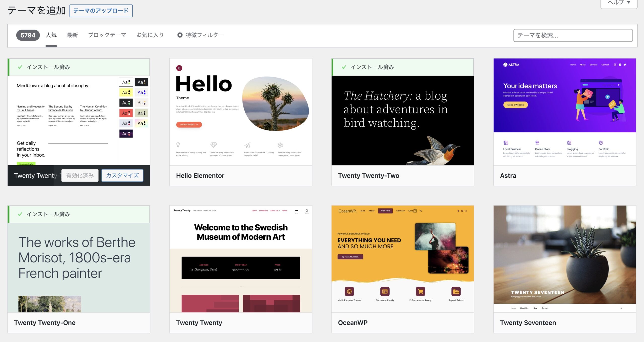
Task: Open the Twenty Twenty-Two theme preview
Action: pyautogui.click(x=403, y=121)
